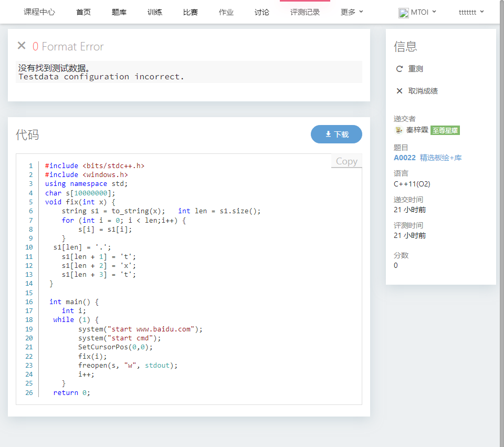Click code line 'system("start cmd");'
The height and width of the screenshot is (447, 504).
120,338
